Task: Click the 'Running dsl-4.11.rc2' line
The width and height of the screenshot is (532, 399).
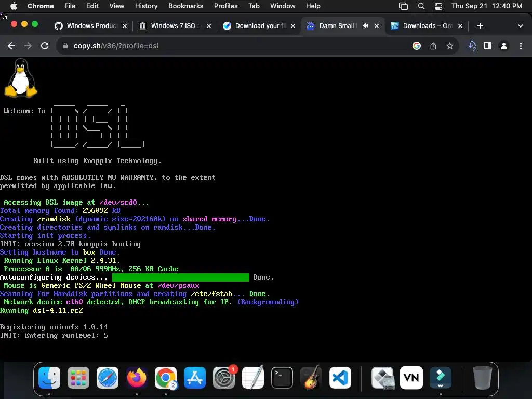Action: (42, 311)
